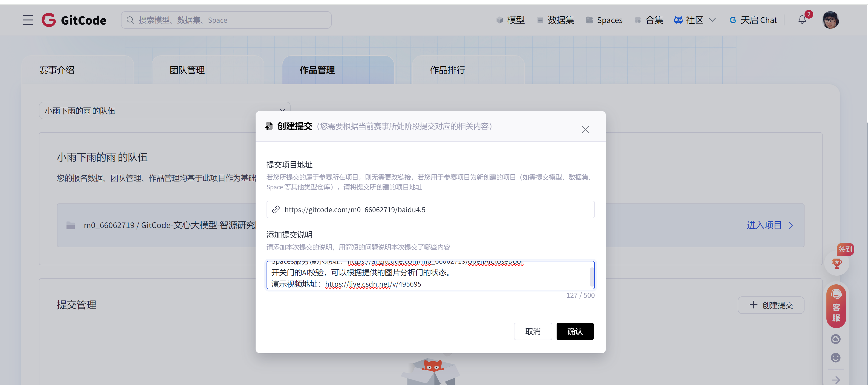Click the search box for models
The image size is (868, 385).
pos(226,20)
